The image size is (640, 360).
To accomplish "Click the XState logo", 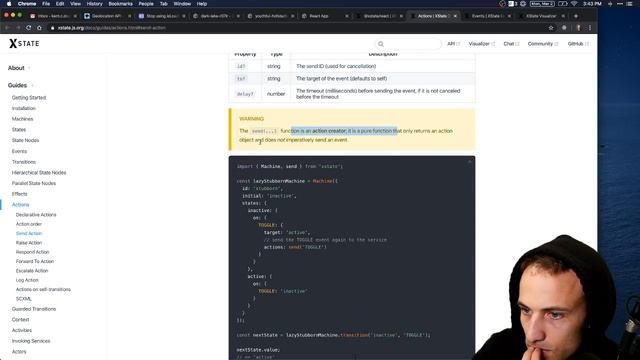I will (24, 43).
